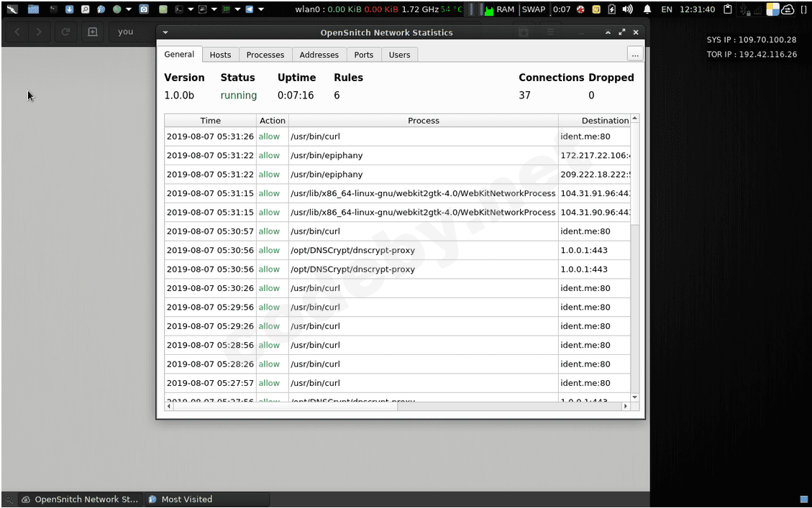Click the blue download arrow icon in the top panel
The image size is (812, 508).
(69, 9)
